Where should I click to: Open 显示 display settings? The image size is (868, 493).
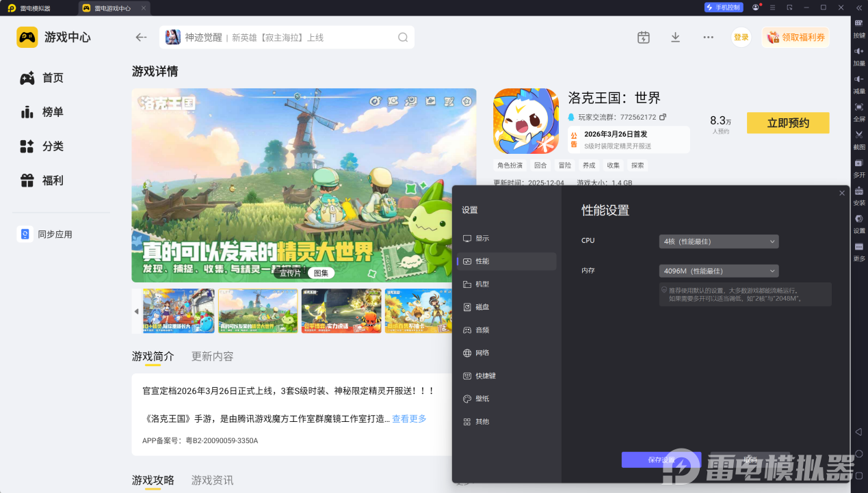[x=507, y=239]
